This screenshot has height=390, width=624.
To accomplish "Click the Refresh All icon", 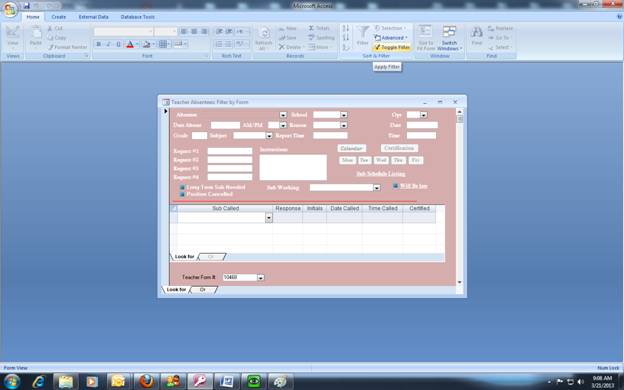I will click(263, 33).
